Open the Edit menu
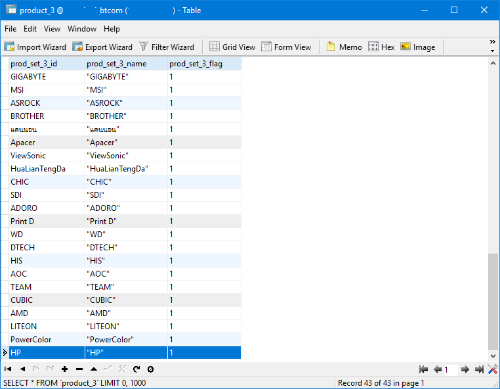The height and width of the screenshot is (389, 500). 30,29
